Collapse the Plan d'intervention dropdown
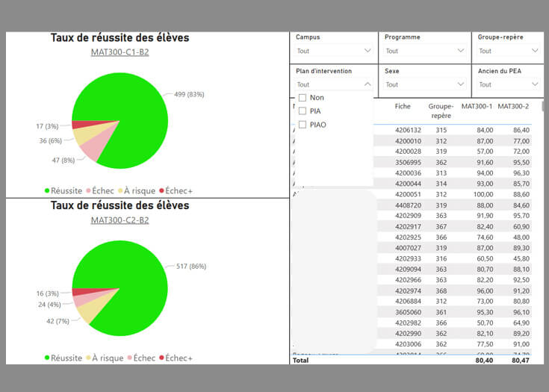The width and height of the screenshot is (549, 392). 367,84
